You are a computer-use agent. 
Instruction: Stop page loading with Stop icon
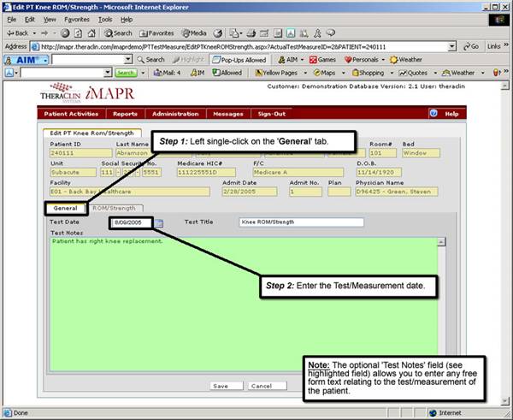[65, 33]
